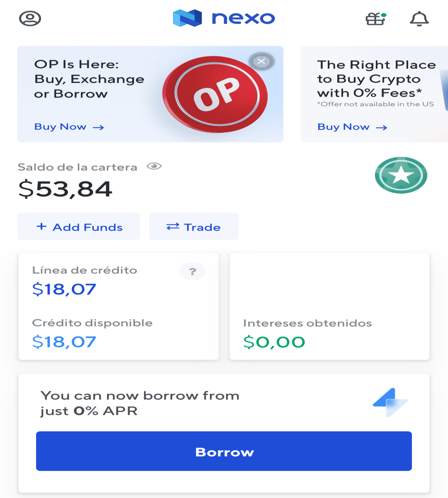Tap the $53,84 wallet balance
Screen dimensions: 448x498
click(x=65, y=189)
